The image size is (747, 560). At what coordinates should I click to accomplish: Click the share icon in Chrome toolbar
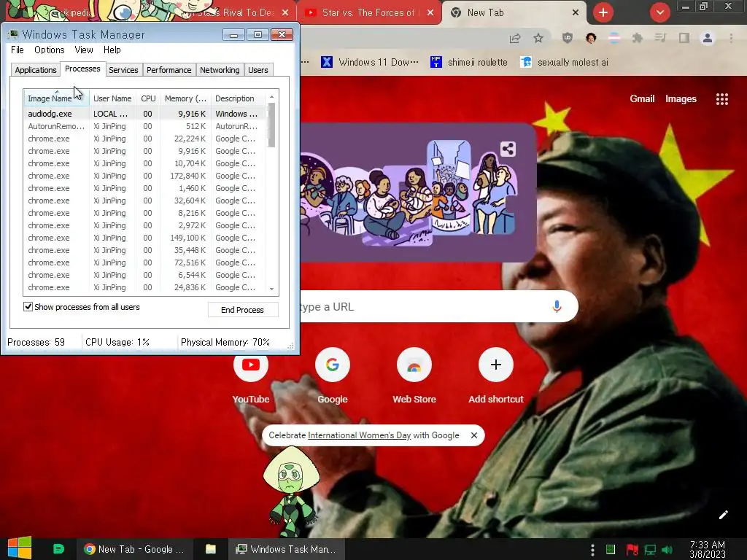[x=515, y=39]
